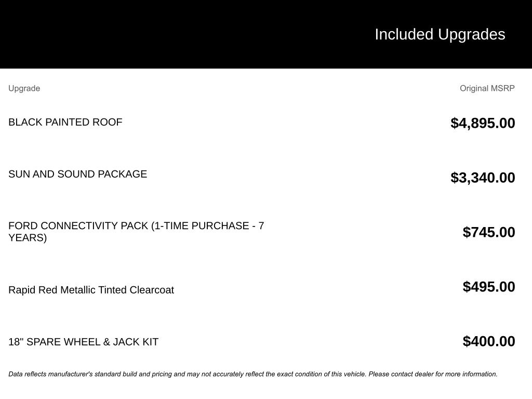532x399 pixels.
Task: Click the word Upgrades in the heading
Action: point(471,34)
